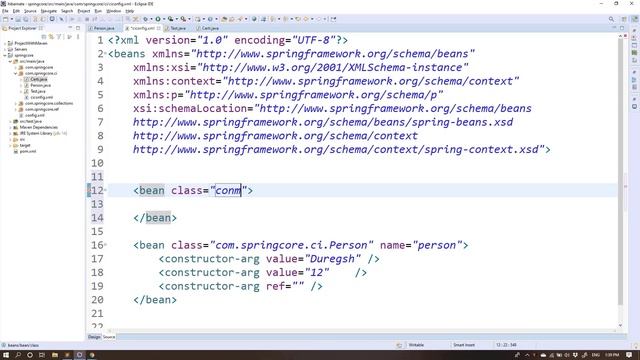Expand the Maven Dependencies node
640x360 pixels.
[x=10, y=127]
